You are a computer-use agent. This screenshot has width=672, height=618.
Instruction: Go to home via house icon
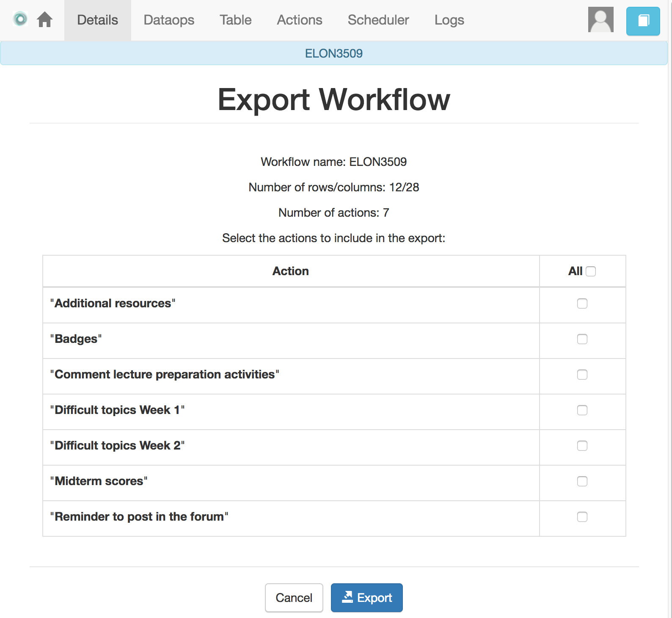[x=44, y=19]
